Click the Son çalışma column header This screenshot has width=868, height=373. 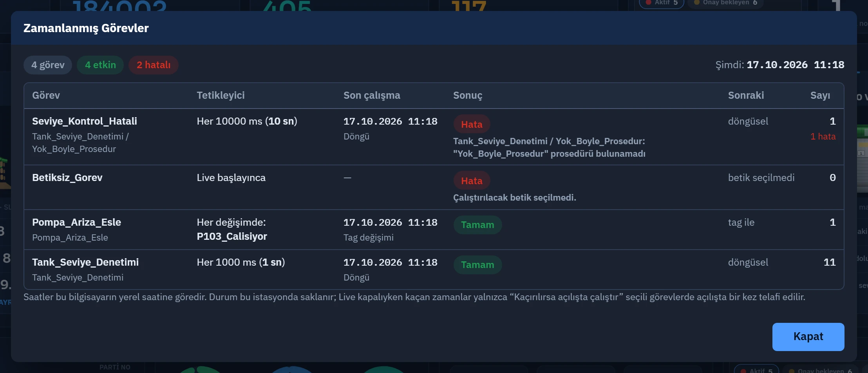coord(372,96)
